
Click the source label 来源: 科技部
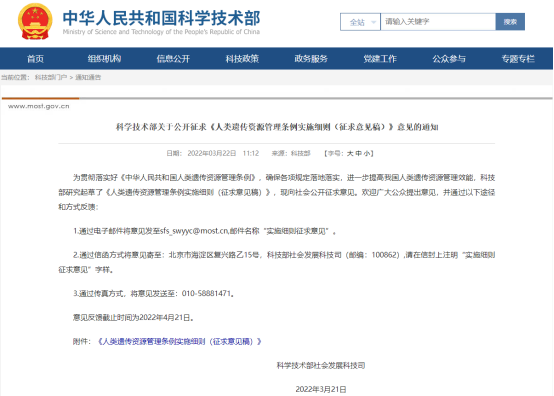click(291, 153)
